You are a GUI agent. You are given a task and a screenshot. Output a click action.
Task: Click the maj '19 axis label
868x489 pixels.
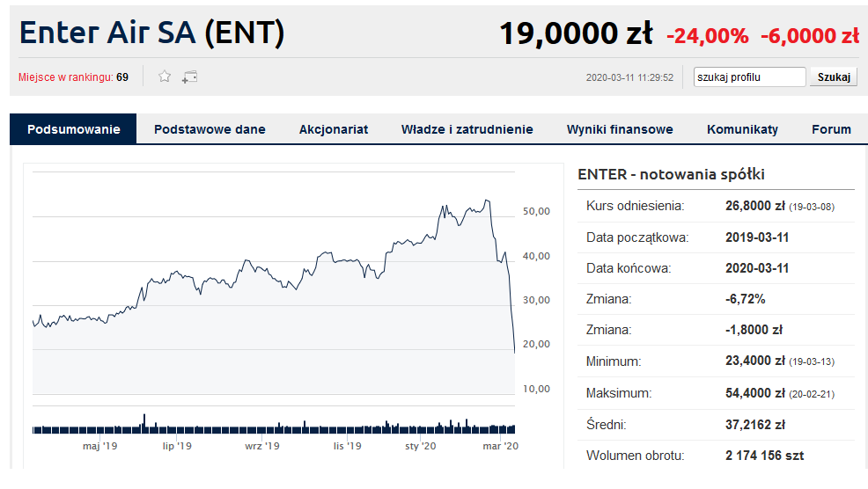click(x=99, y=446)
